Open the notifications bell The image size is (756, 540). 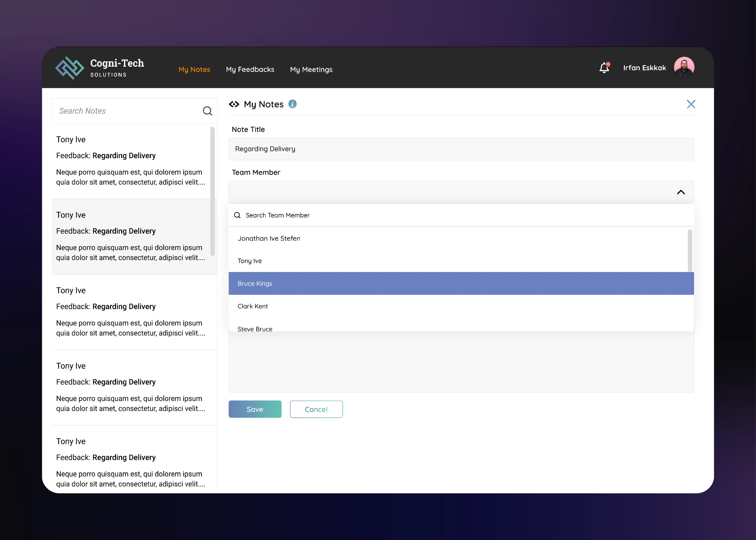[604, 68]
